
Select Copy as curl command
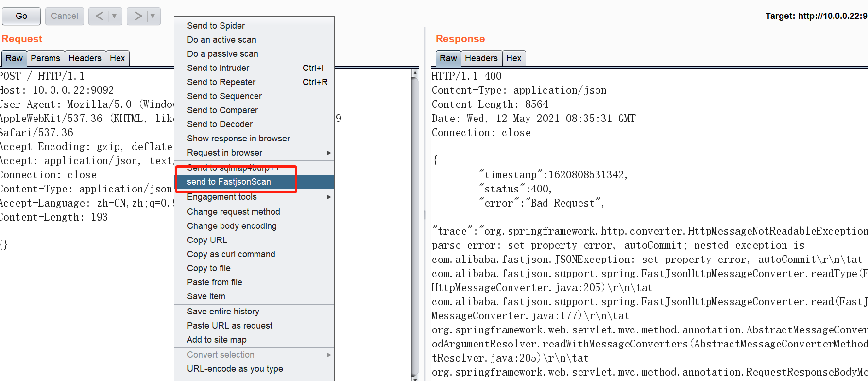(254, 254)
